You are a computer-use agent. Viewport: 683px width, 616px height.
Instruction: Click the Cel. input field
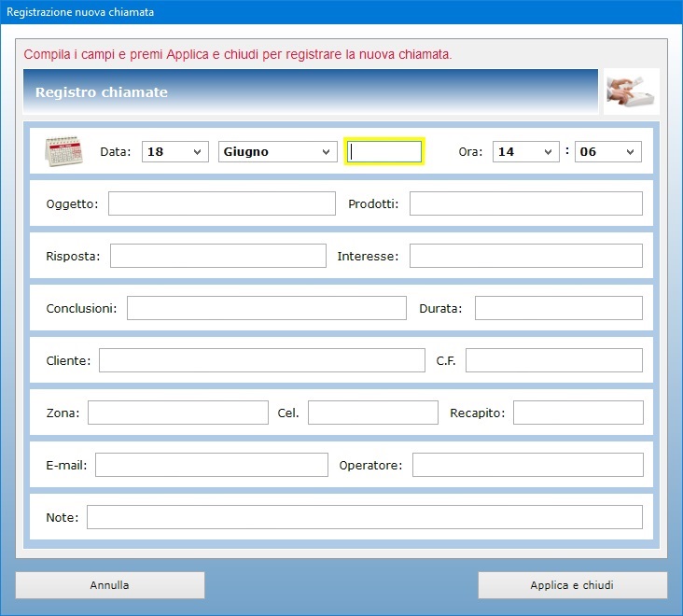coord(373,413)
